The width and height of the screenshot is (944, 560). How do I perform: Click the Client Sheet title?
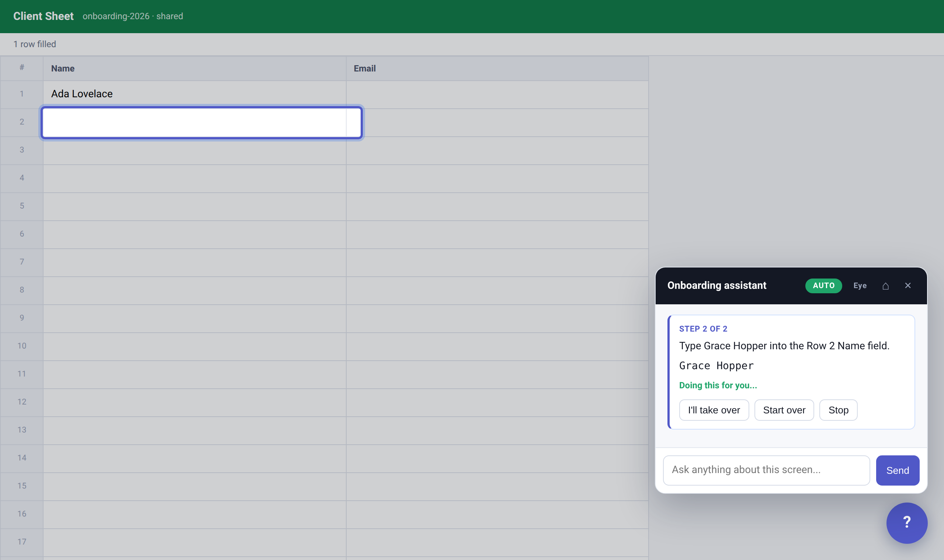point(44,16)
